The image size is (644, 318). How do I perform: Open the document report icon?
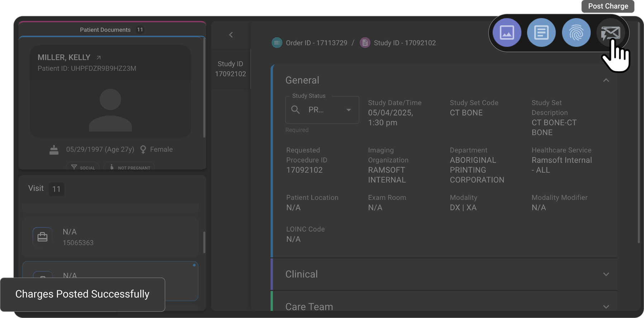[541, 33]
